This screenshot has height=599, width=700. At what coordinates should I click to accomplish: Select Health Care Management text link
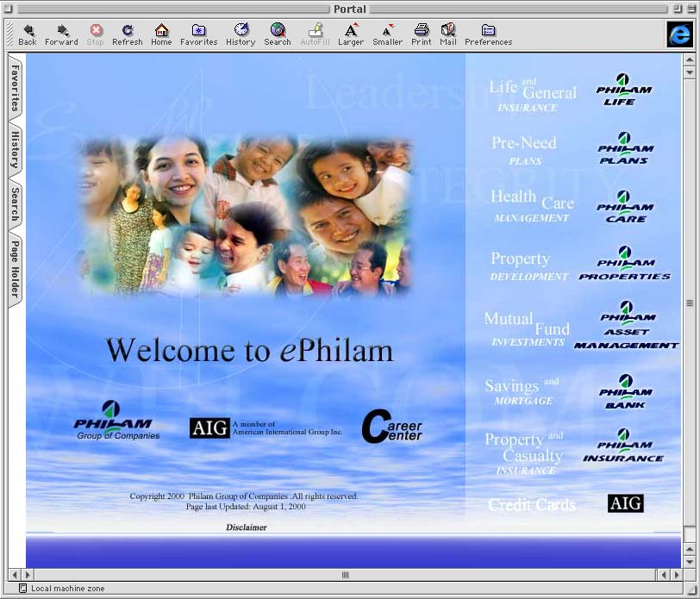[532, 205]
